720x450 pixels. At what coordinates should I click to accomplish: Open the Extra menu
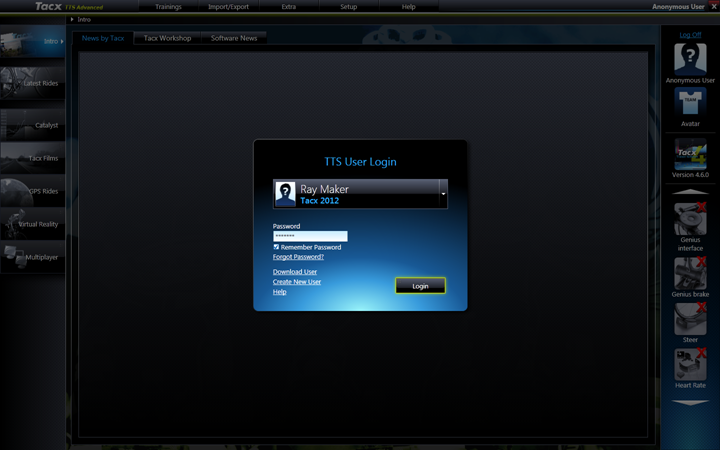click(289, 6)
